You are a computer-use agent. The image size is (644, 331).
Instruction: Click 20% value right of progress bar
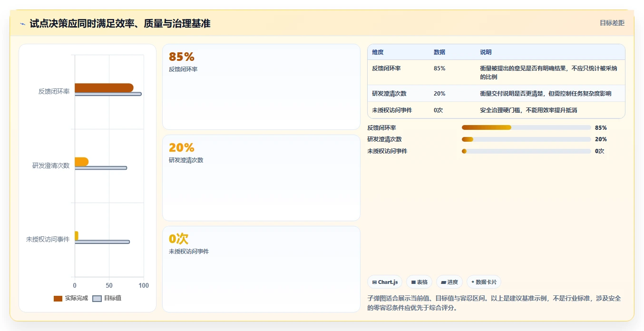601,139
